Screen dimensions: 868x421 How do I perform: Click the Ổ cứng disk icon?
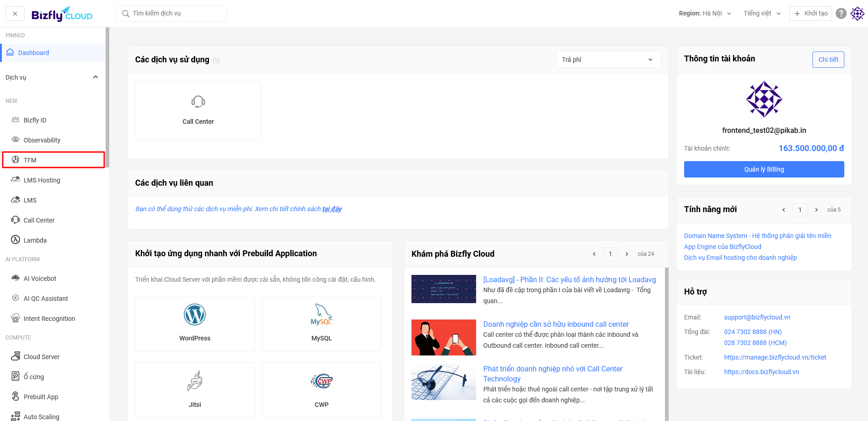[x=15, y=376]
